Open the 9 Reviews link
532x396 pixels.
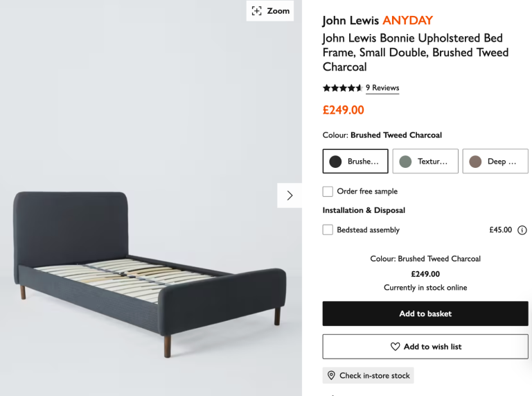coord(382,88)
